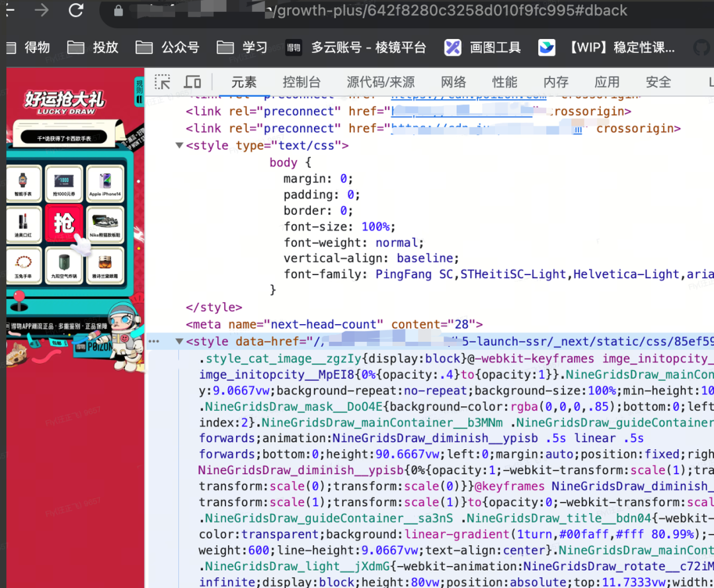The image size is (714, 588).
Task: Select the 玉兔手串 prize tile
Action: coord(23,265)
